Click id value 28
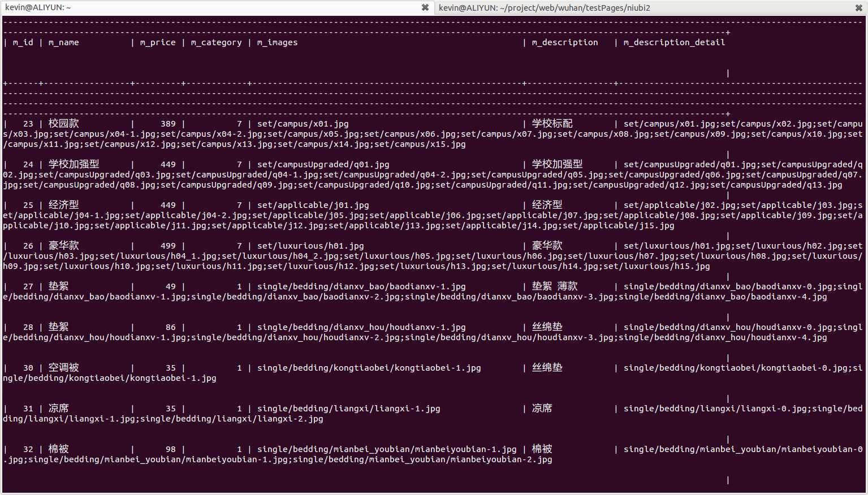The height and width of the screenshot is (495, 868). (28, 327)
